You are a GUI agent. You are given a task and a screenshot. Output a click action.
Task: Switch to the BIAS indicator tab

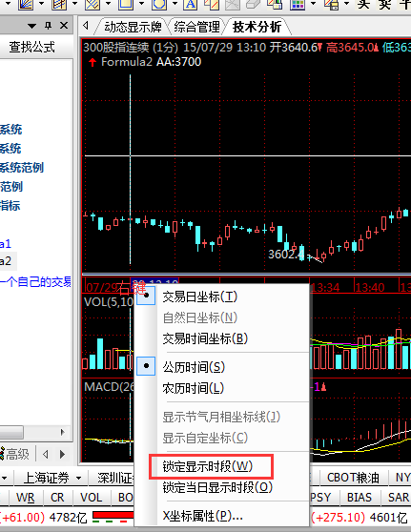(360, 498)
